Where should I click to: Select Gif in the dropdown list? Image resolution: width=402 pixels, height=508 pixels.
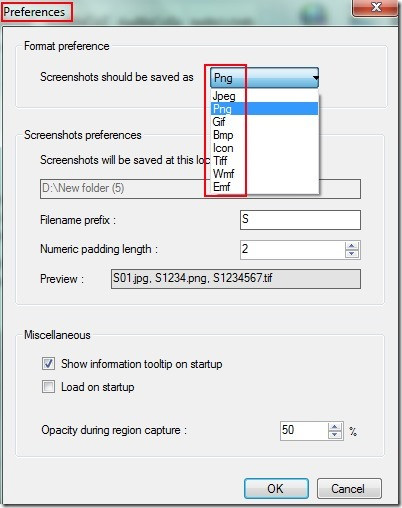pos(264,122)
